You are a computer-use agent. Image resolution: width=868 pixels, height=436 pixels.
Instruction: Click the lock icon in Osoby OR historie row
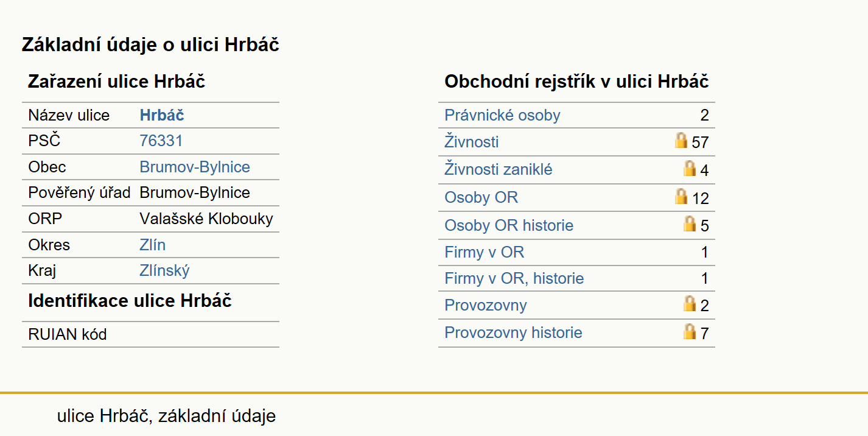[x=690, y=224]
